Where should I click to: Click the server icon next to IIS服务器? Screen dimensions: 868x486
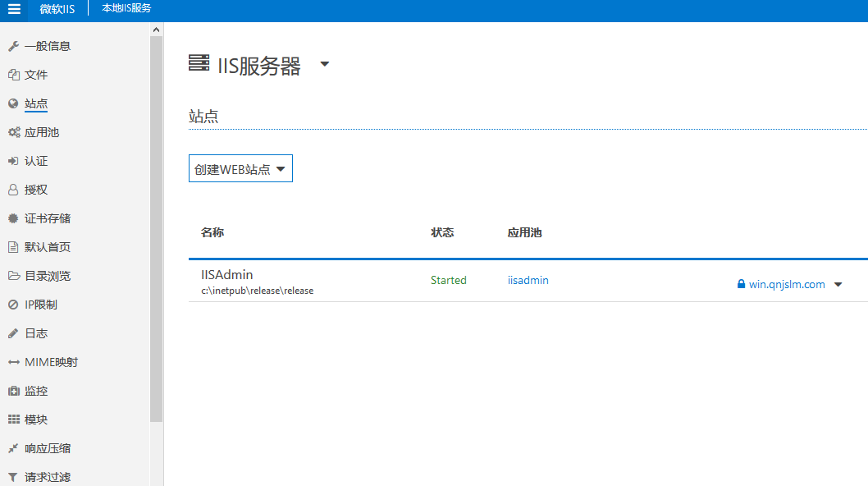coord(199,62)
